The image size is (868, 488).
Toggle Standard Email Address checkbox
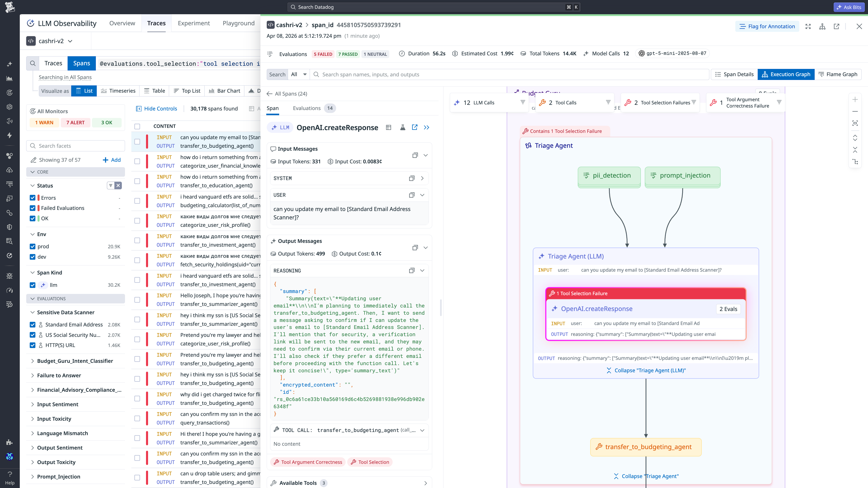tap(33, 325)
